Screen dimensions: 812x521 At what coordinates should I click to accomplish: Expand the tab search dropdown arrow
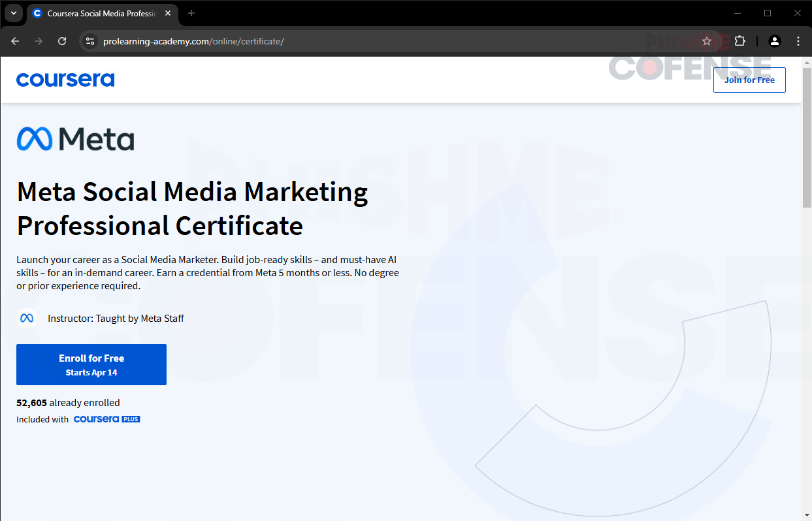pyautogui.click(x=13, y=13)
